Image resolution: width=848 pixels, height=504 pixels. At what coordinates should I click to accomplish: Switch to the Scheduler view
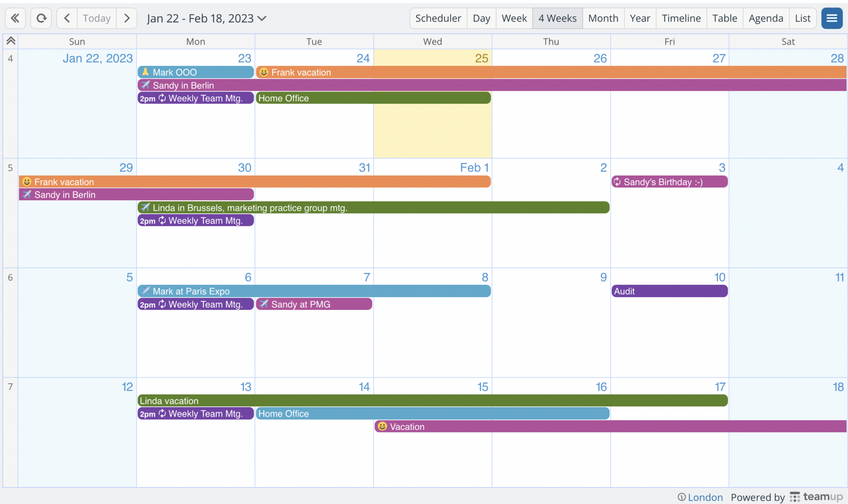pyautogui.click(x=438, y=18)
